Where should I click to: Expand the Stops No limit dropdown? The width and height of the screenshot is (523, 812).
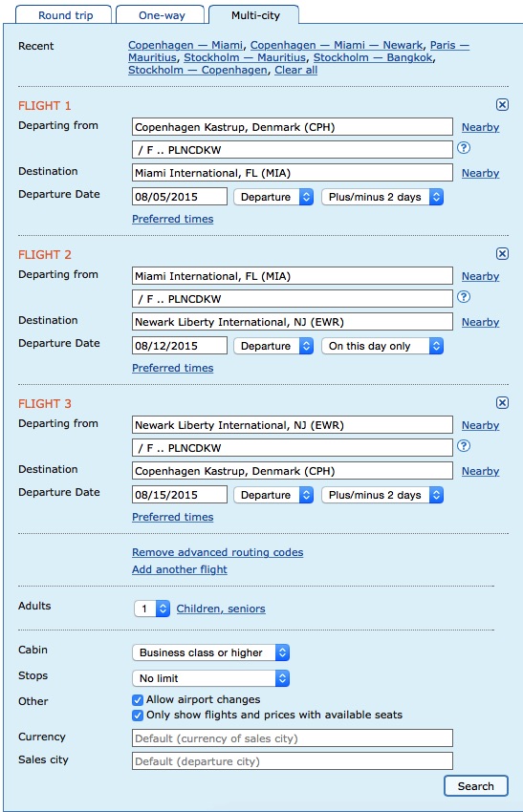[211, 678]
